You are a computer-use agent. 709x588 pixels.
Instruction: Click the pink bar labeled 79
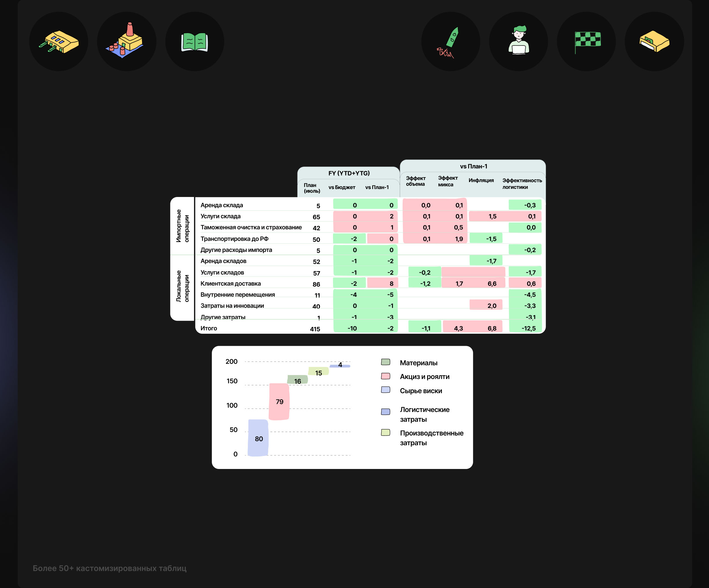pyautogui.click(x=279, y=401)
